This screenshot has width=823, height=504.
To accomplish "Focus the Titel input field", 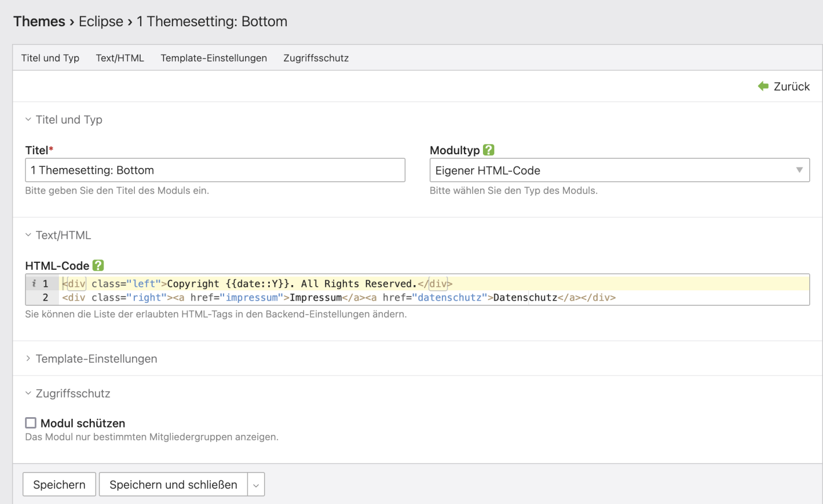I will pyautogui.click(x=215, y=170).
